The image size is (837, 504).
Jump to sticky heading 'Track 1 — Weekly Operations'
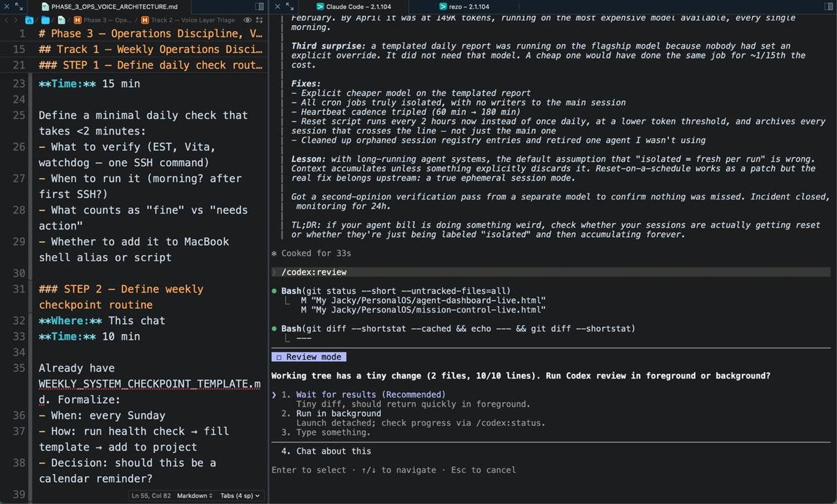(151, 49)
